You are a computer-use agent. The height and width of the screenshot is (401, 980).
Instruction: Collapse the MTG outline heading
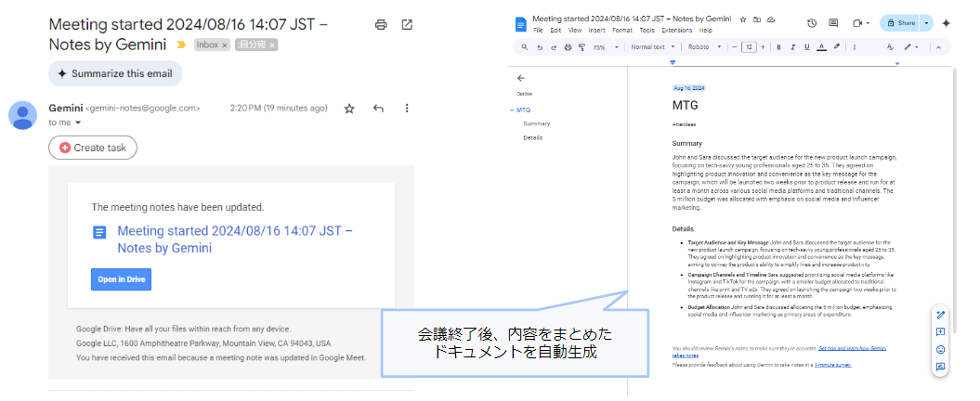tap(511, 110)
